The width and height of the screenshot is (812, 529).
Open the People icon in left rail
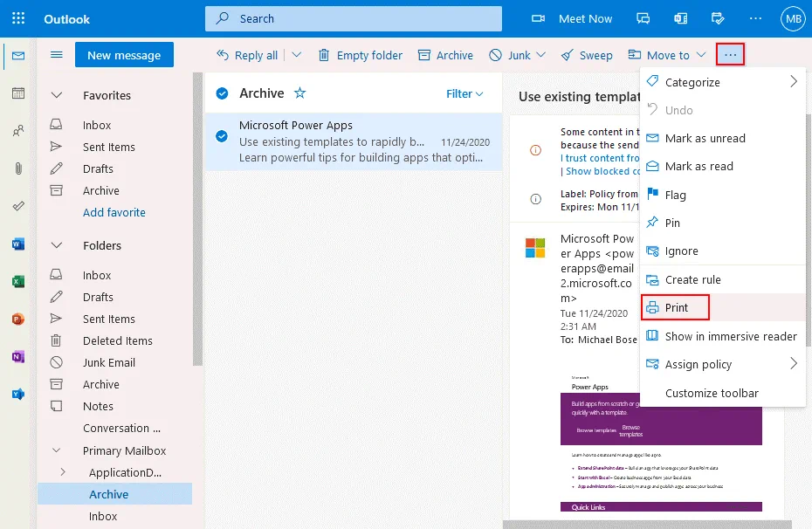coord(18,131)
